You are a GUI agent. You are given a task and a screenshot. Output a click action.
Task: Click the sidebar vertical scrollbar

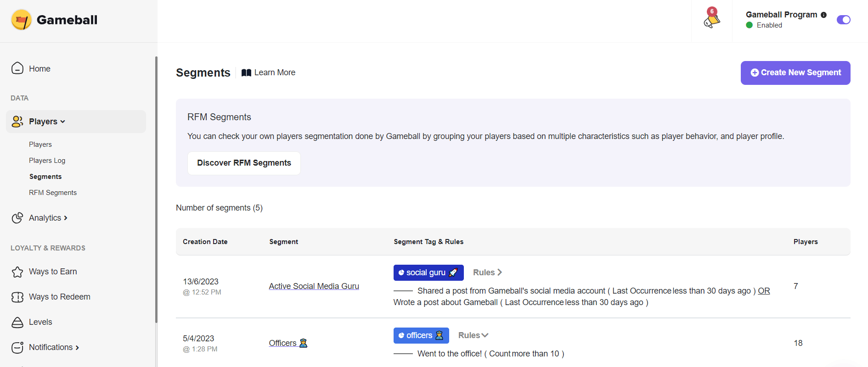pos(156,189)
